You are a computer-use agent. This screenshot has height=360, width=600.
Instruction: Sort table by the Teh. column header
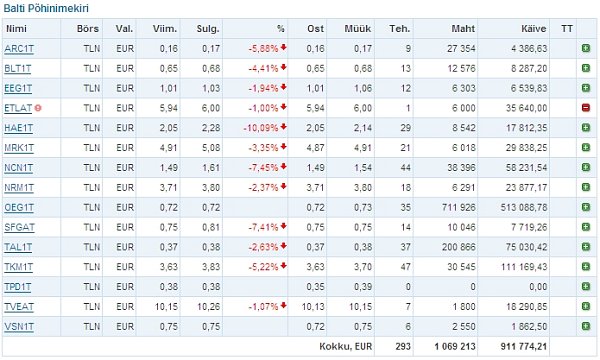point(399,29)
